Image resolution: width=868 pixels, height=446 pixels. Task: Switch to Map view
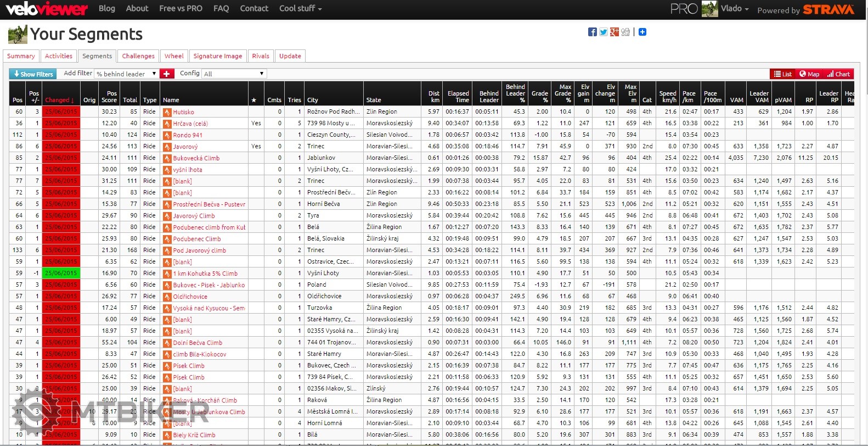(809, 74)
